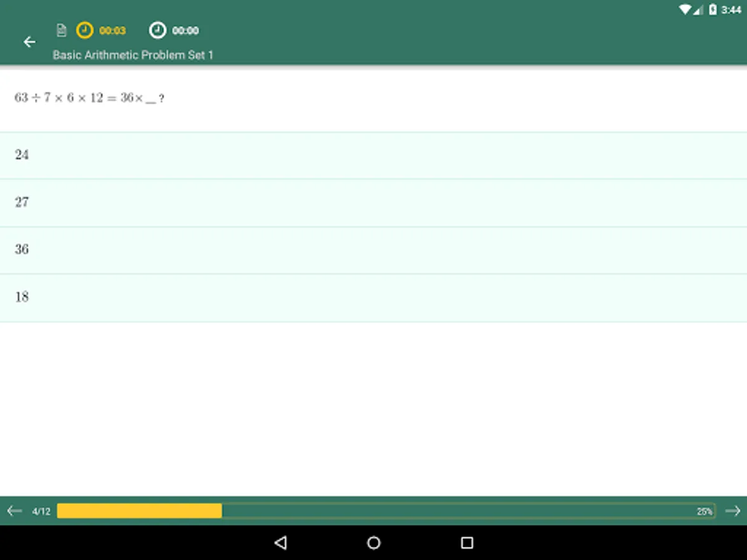Tap the yellow clock timer icon
Screen dimensions: 747x560
click(x=85, y=30)
